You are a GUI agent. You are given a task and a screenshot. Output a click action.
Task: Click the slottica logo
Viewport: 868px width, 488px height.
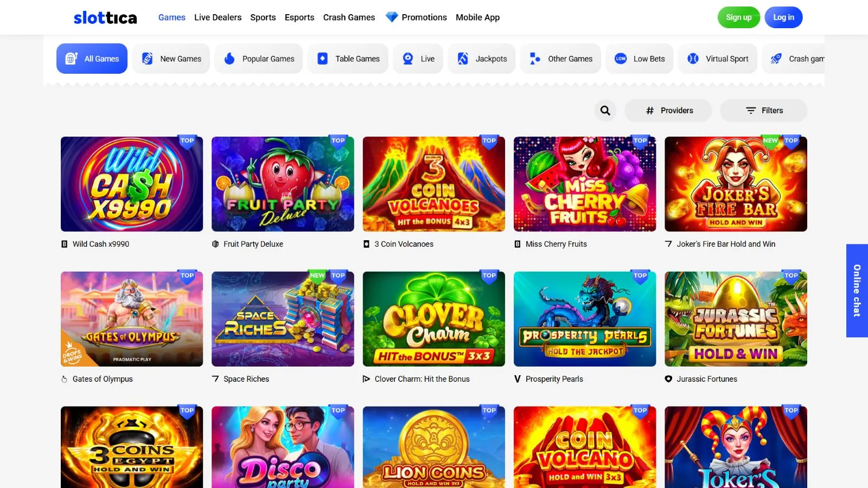coord(105,17)
